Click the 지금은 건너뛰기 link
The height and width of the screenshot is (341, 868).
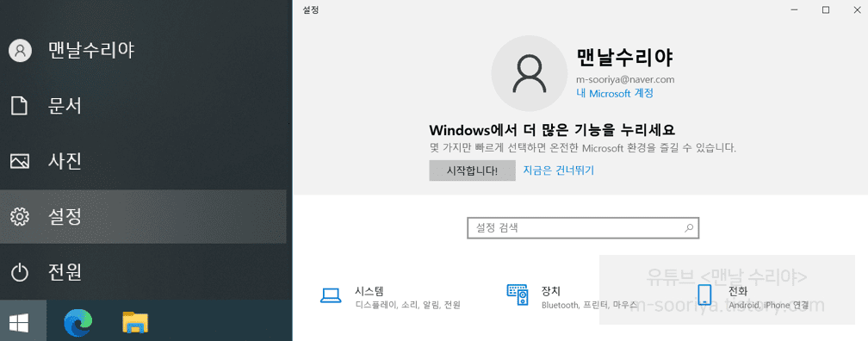pos(559,170)
